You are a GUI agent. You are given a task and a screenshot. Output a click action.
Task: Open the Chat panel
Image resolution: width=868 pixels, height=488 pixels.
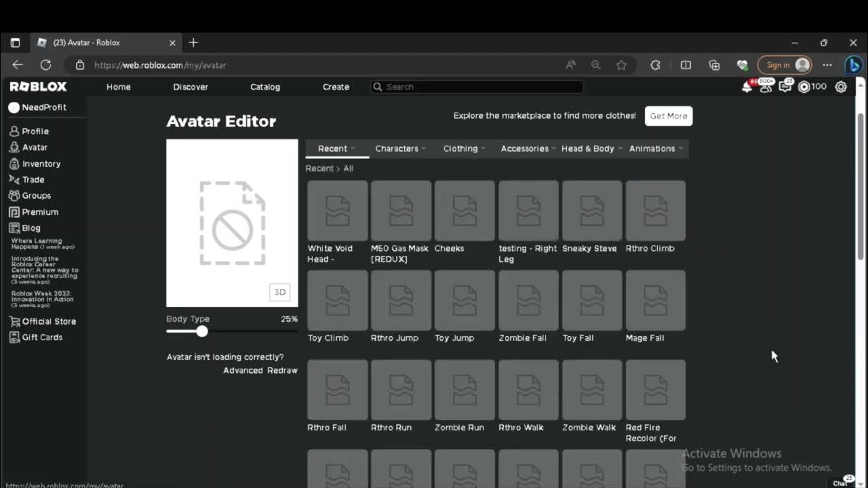pos(842,482)
